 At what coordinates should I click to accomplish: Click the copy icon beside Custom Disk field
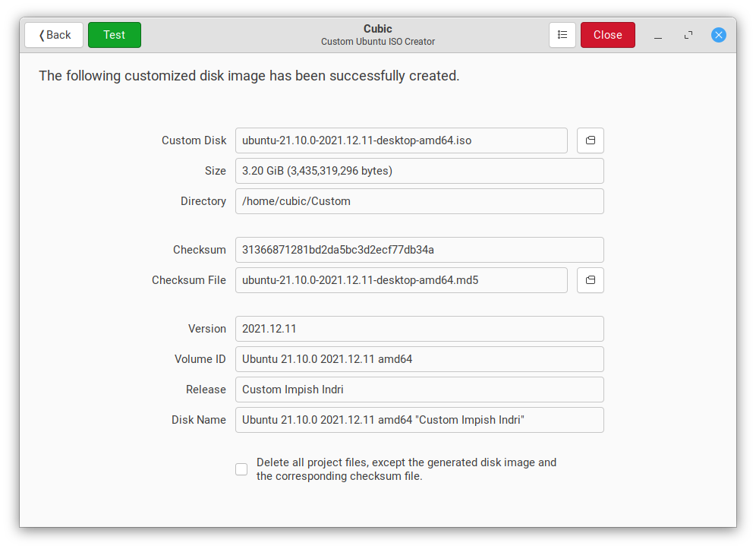pyautogui.click(x=590, y=140)
